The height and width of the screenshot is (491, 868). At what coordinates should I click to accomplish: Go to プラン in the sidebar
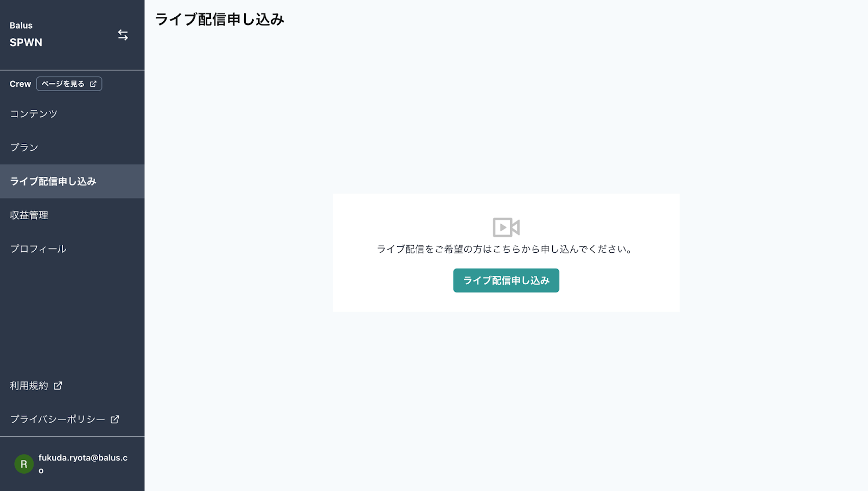24,148
